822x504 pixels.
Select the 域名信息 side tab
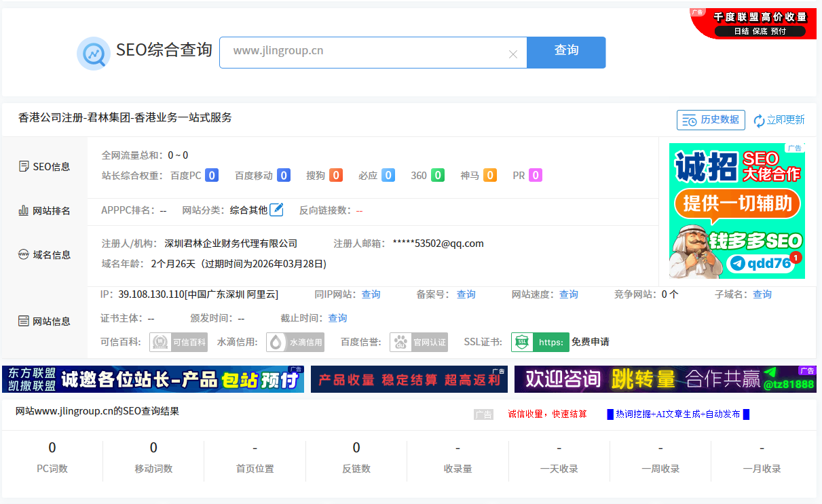44,255
